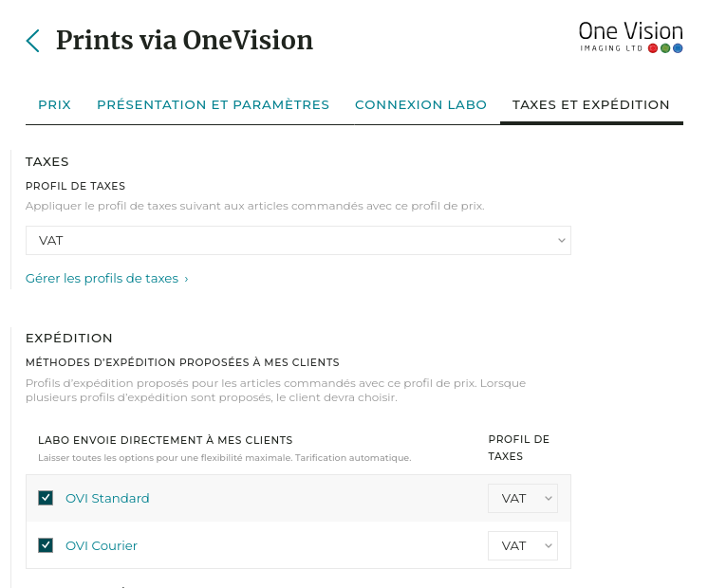Click the One Vision Imaging logo
708x588 pixels.
click(x=630, y=36)
